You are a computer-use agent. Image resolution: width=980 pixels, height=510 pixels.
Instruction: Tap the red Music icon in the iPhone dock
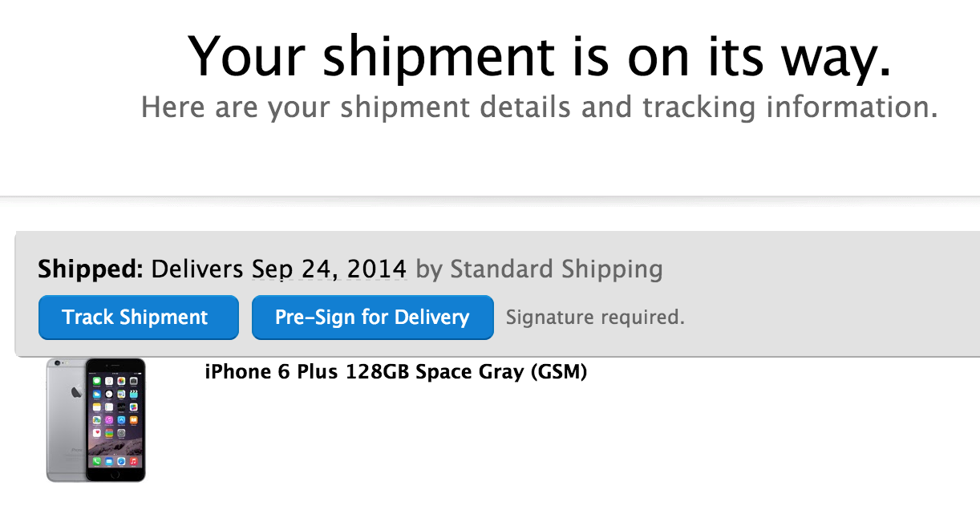click(x=133, y=462)
